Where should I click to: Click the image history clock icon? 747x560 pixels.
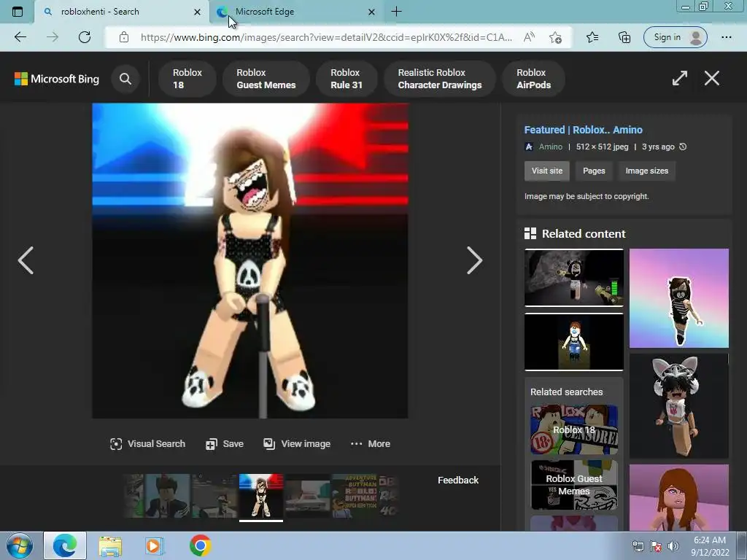(683, 147)
